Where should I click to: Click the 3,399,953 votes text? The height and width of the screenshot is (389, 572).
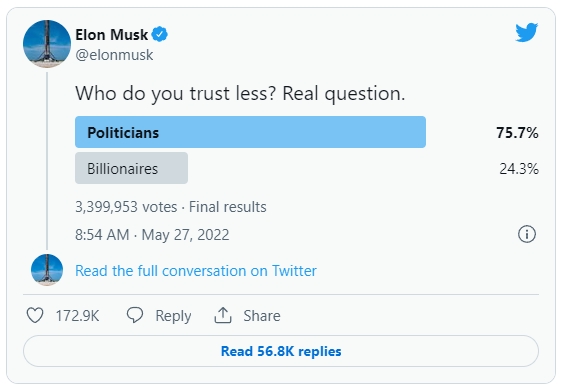click(126, 207)
